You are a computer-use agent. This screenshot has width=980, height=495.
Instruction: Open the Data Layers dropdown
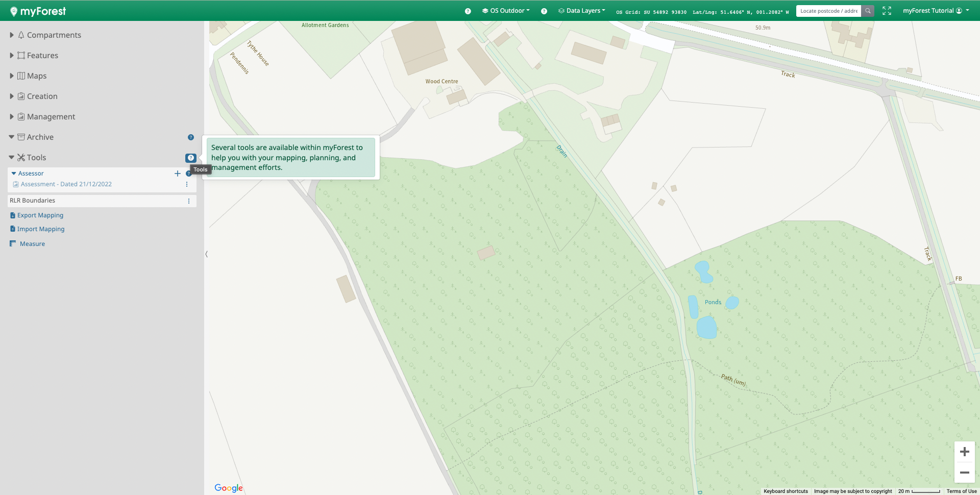[x=582, y=11]
